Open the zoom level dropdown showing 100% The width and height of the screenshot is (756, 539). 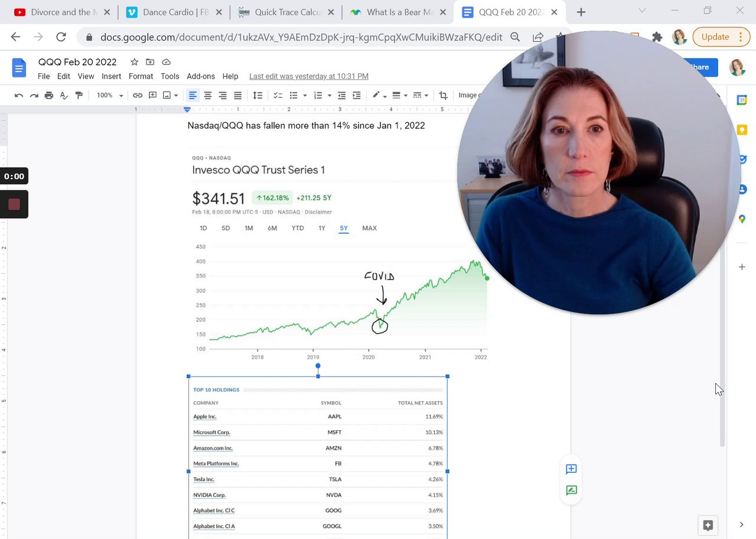pos(110,95)
